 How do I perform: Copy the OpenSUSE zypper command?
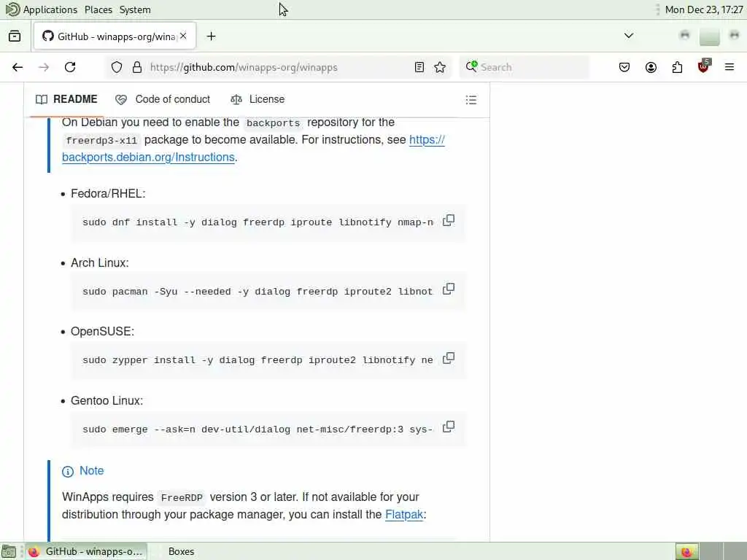coord(449,358)
